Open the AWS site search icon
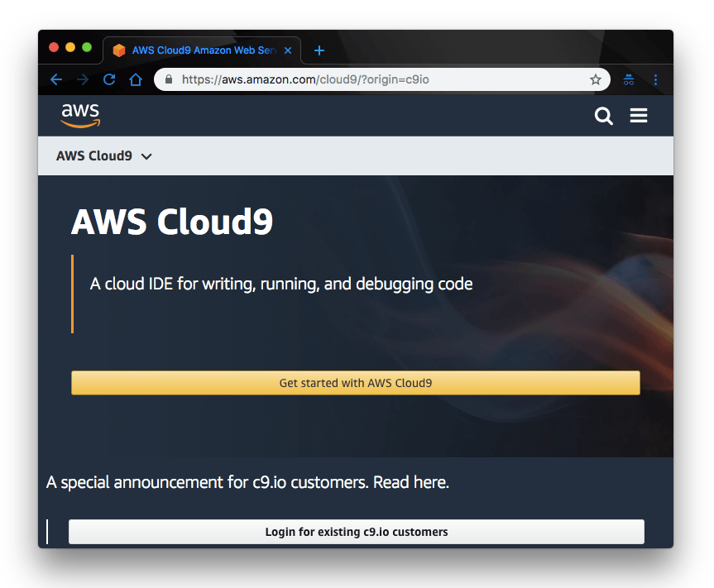 603,116
